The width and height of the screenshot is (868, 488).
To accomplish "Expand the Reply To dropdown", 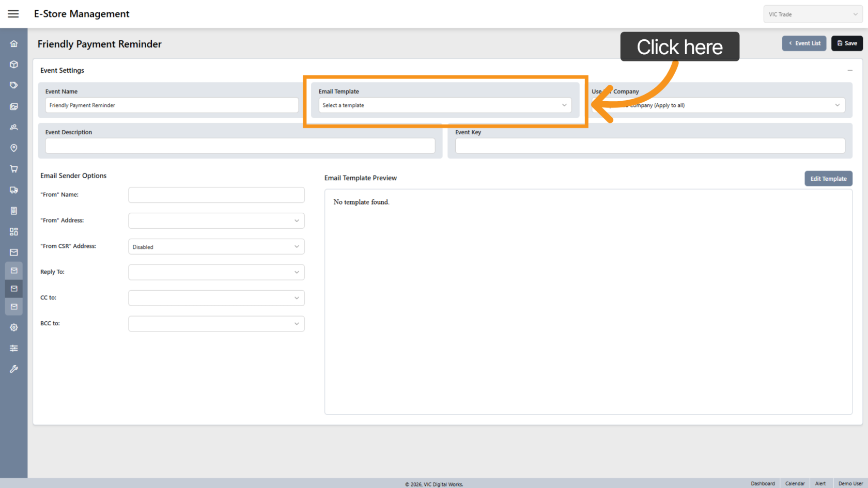I will [x=216, y=272].
